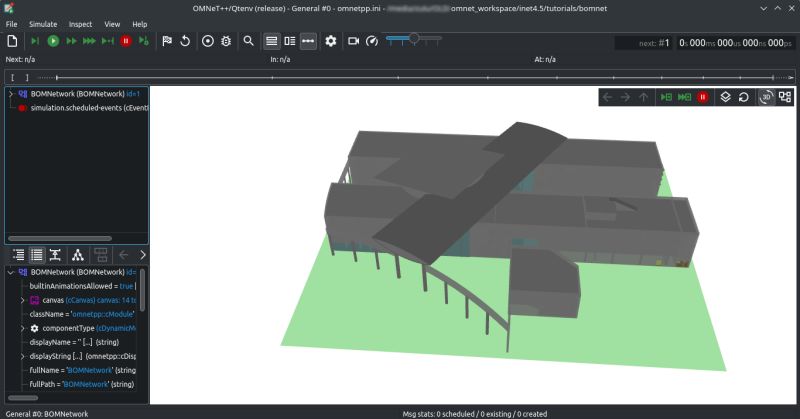Click the inspector forward arrow
Screen dimensions: 800x419
[x=143, y=255]
